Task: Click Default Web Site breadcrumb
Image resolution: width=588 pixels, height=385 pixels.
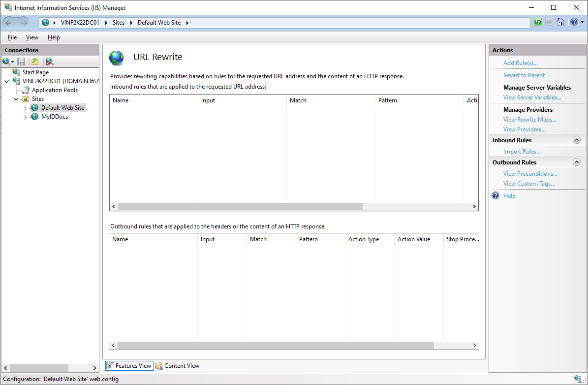Action: 159,23
